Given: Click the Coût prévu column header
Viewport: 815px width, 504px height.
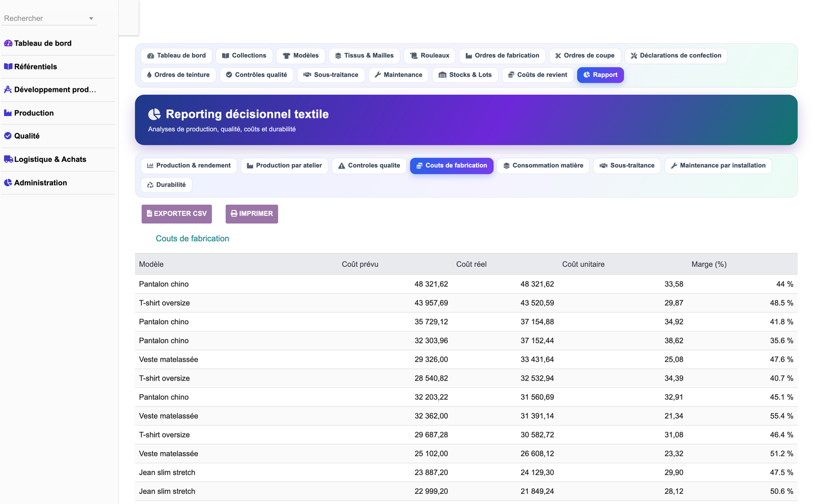Looking at the screenshot, I should pyautogui.click(x=360, y=264).
